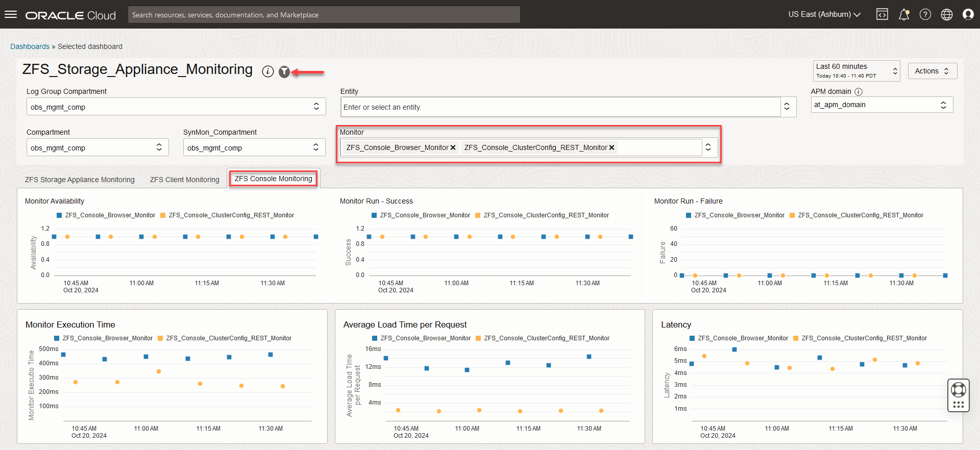
Task: Click the Average Load Time per Request title
Action: click(x=405, y=324)
